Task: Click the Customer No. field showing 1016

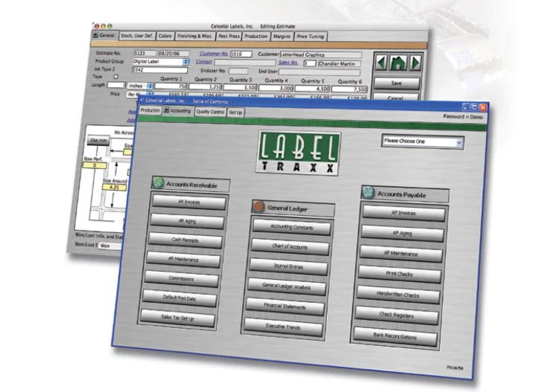Action: click(241, 54)
